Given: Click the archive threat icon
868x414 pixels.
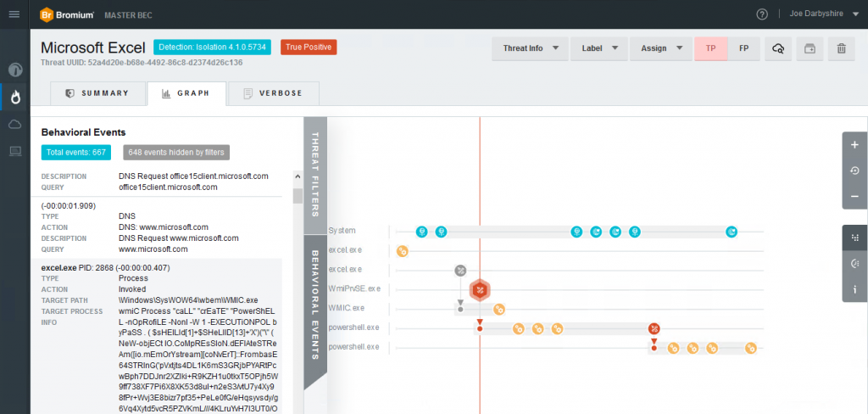Looking at the screenshot, I should click(x=810, y=48).
